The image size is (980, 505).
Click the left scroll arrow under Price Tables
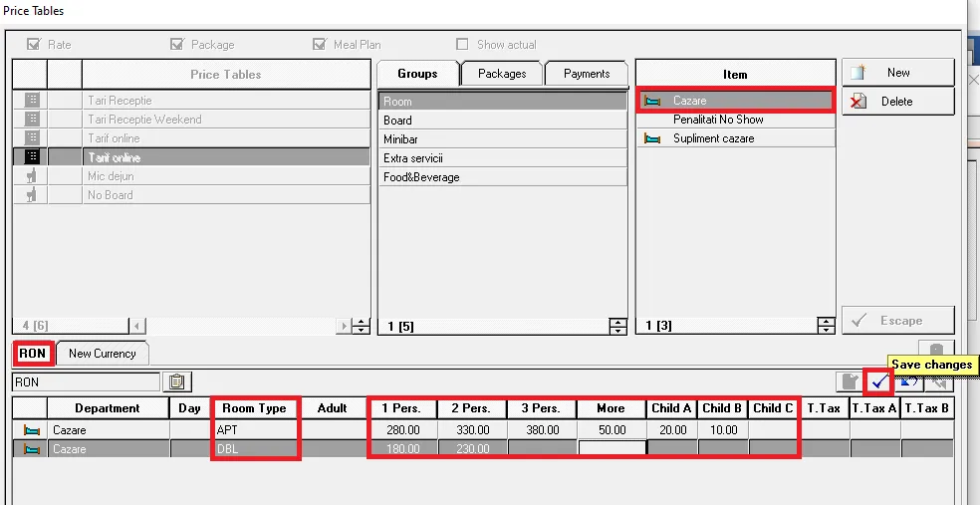137,326
